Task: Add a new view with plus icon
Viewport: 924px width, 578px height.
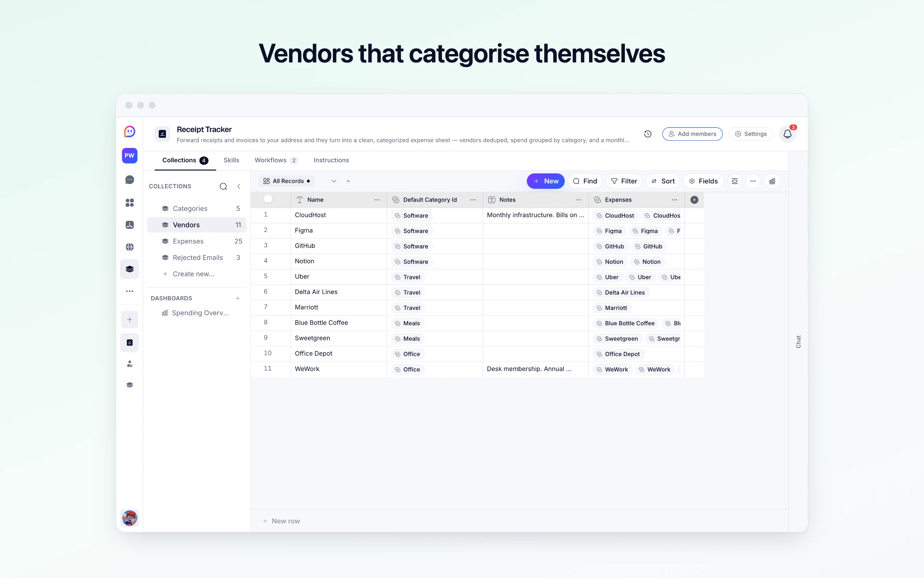Action: point(348,181)
